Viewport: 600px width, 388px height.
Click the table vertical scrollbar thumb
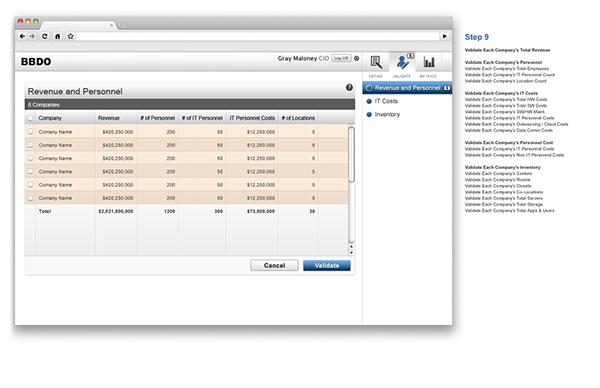[x=351, y=155]
